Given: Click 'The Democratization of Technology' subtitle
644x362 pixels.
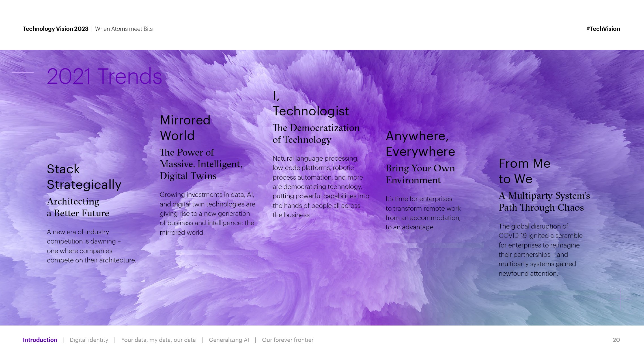Looking at the screenshot, I should tap(316, 134).
